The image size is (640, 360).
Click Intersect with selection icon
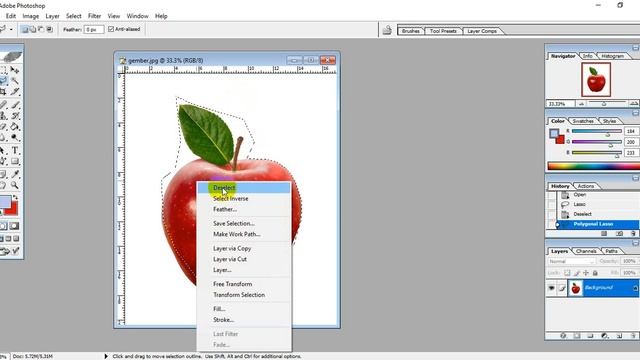(49, 29)
